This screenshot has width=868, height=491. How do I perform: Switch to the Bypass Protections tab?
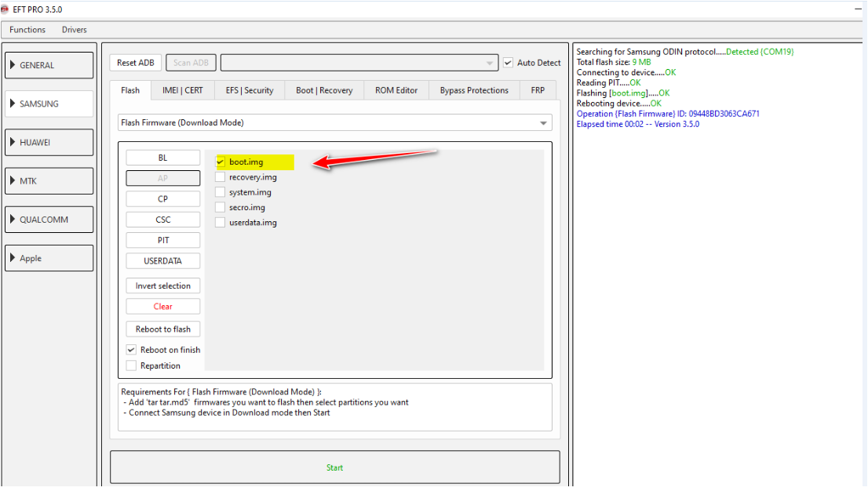474,90
